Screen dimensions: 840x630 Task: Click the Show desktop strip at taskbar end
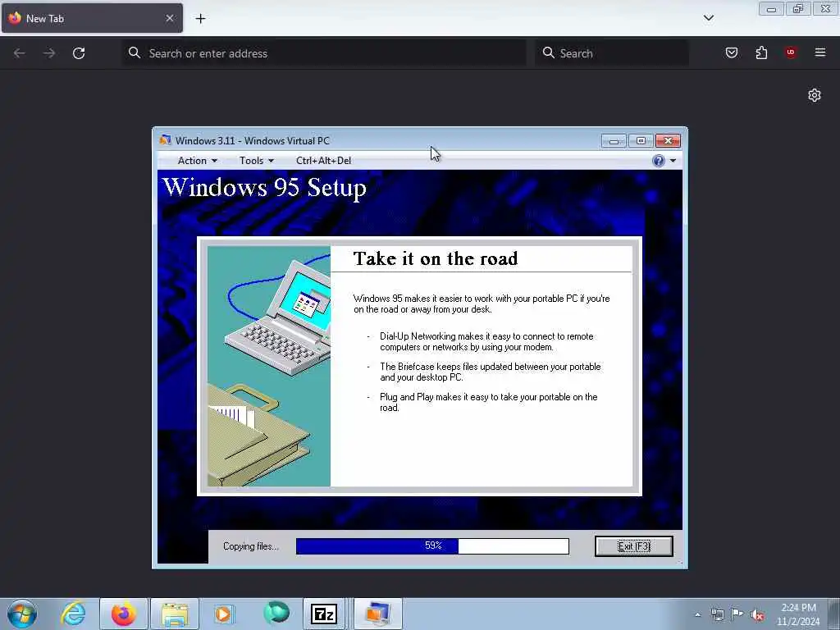(x=834, y=614)
